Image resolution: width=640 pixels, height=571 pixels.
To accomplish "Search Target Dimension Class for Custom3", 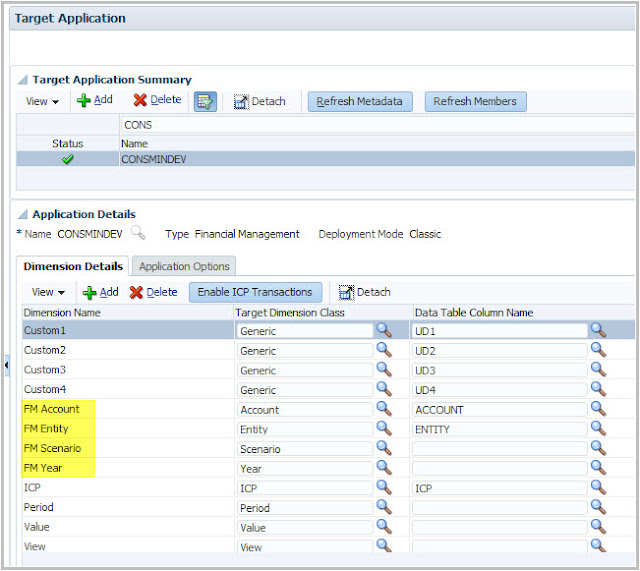I will 384,369.
